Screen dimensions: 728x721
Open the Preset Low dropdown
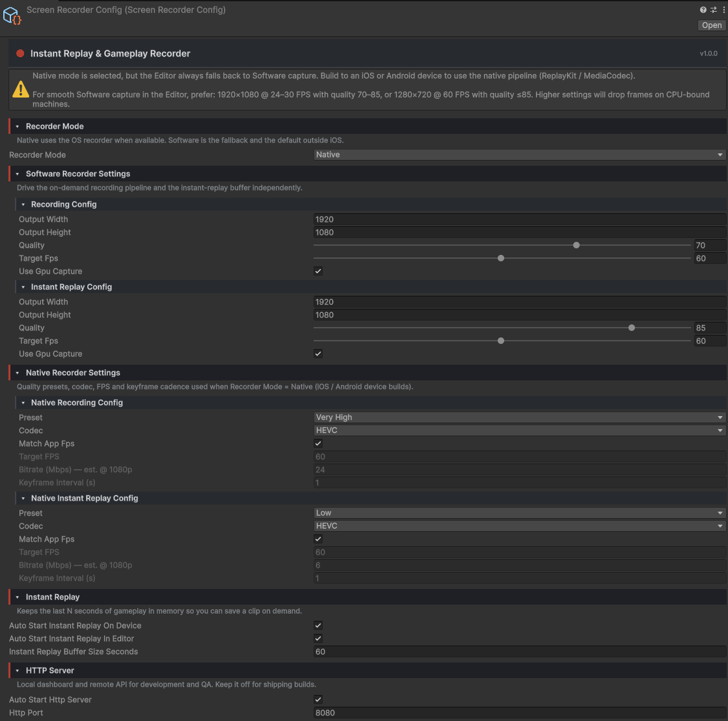coord(520,513)
